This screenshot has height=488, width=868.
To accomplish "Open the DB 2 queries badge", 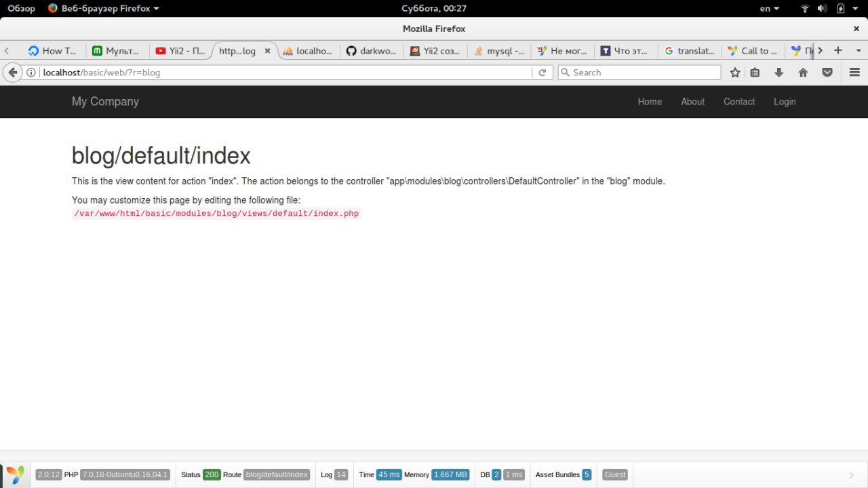I will tap(496, 474).
